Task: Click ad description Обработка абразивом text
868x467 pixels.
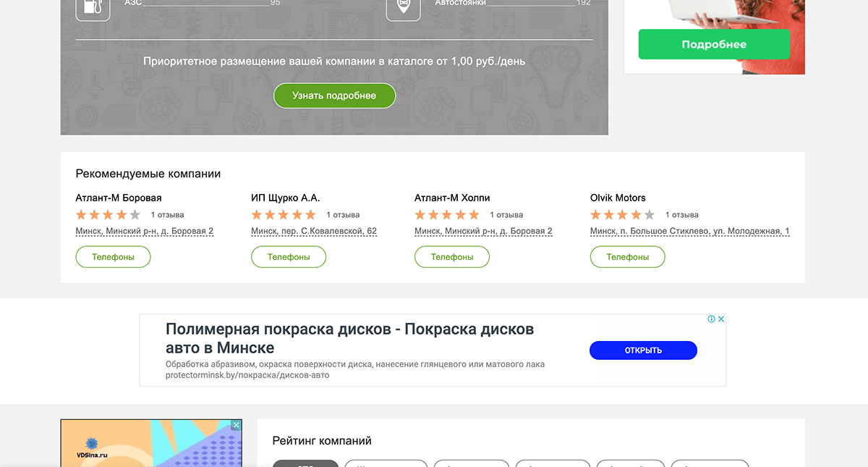Action: click(355, 364)
